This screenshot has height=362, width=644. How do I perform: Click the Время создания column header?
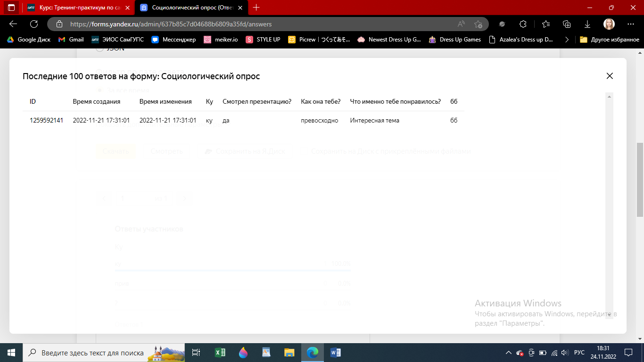96,101
